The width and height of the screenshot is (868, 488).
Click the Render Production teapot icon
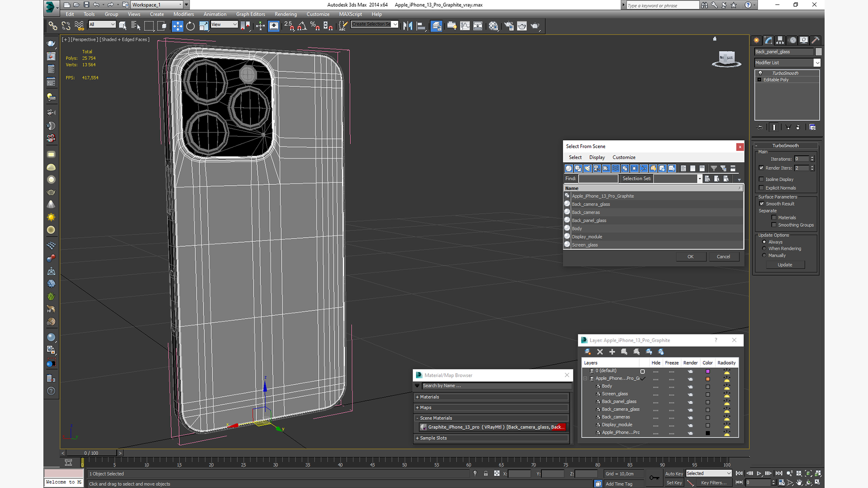click(x=535, y=26)
